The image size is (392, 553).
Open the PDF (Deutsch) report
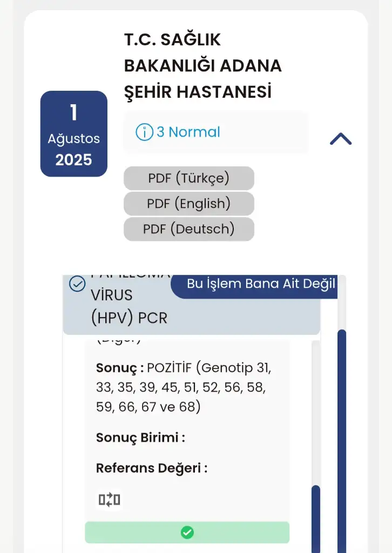click(x=188, y=229)
